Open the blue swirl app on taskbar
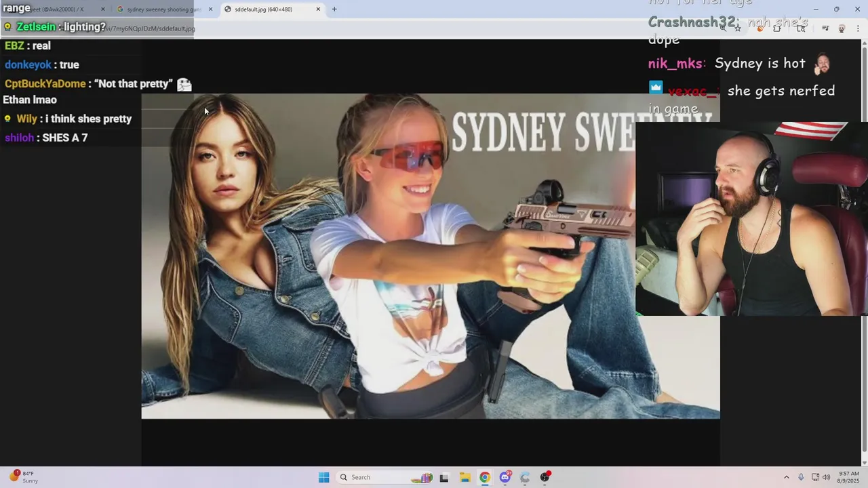This screenshot has height=488, width=868. [x=525, y=477]
